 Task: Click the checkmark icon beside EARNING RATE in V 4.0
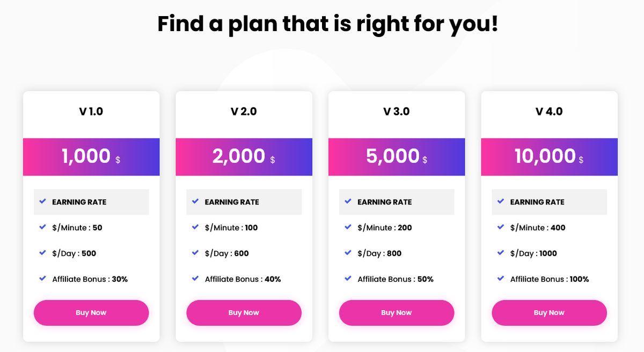click(x=501, y=201)
